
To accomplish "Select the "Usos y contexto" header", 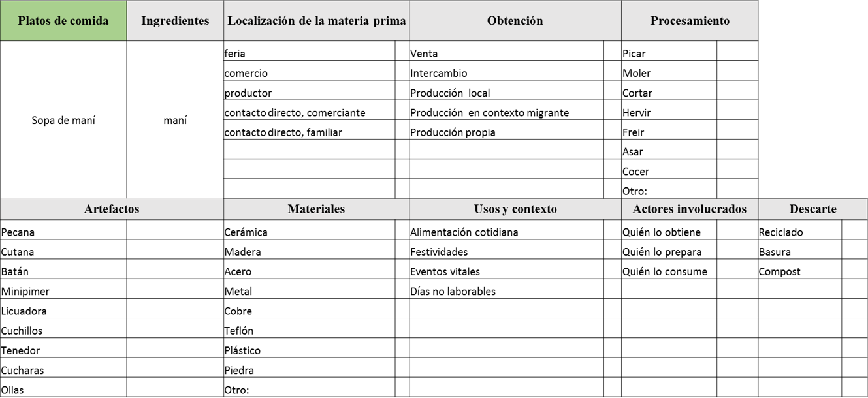I will 515,209.
